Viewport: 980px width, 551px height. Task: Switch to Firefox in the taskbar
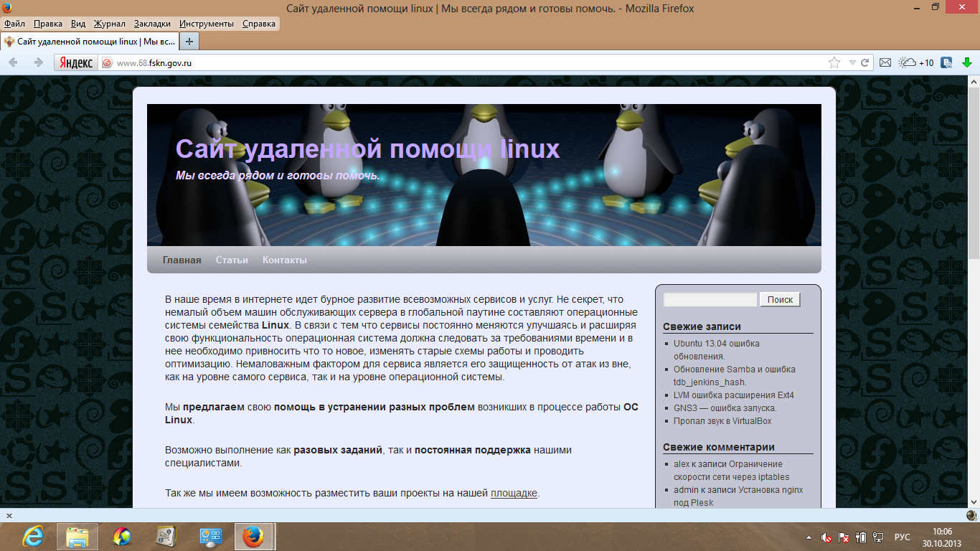pos(254,537)
